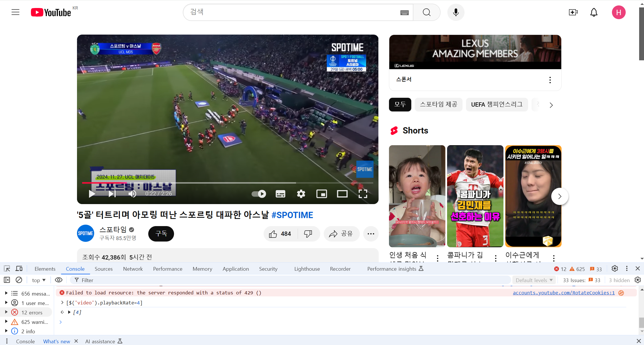Skip to the next video
This screenshot has width=644, height=345.
click(x=112, y=194)
